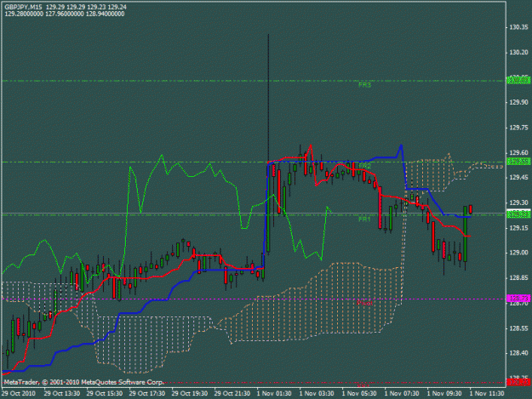Click the 129.00 price scale label
Viewport: 532px width, 399px height.
click(518, 253)
